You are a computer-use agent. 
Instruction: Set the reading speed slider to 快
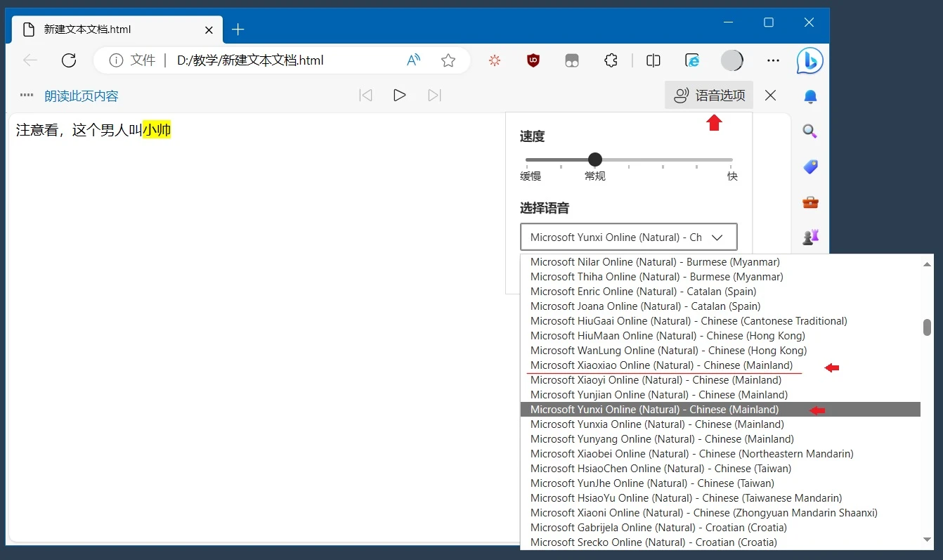click(731, 160)
